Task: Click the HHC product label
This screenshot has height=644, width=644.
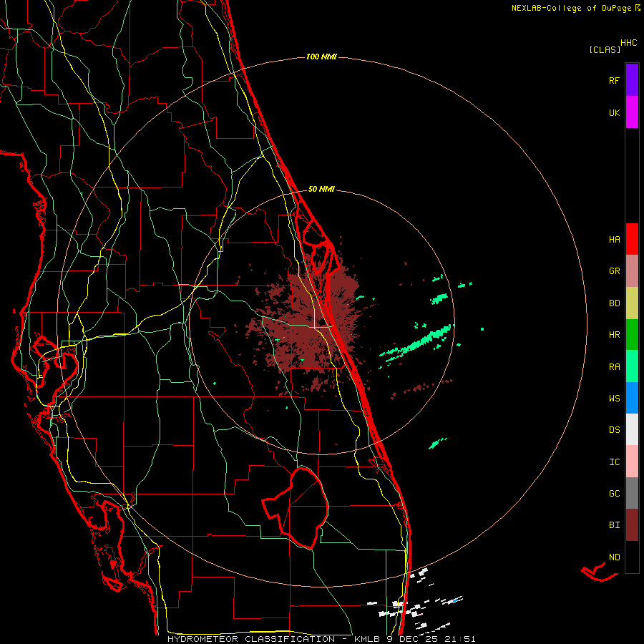Action: (x=629, y=43)
